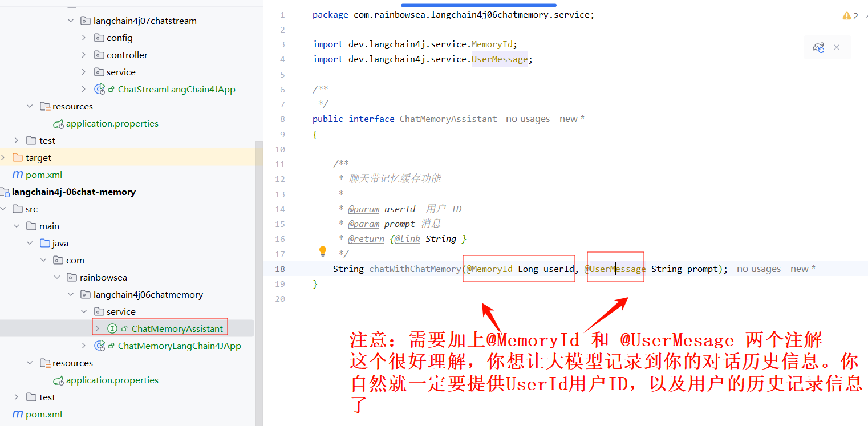Expand the config folder
868x426 pixels.
pos(84,38)
